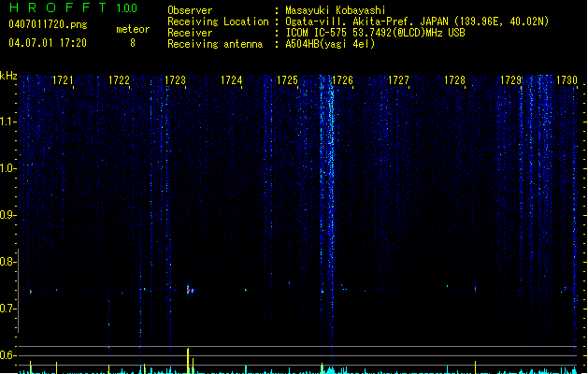Click the 1727 time marker

click(x=398, y=80)
